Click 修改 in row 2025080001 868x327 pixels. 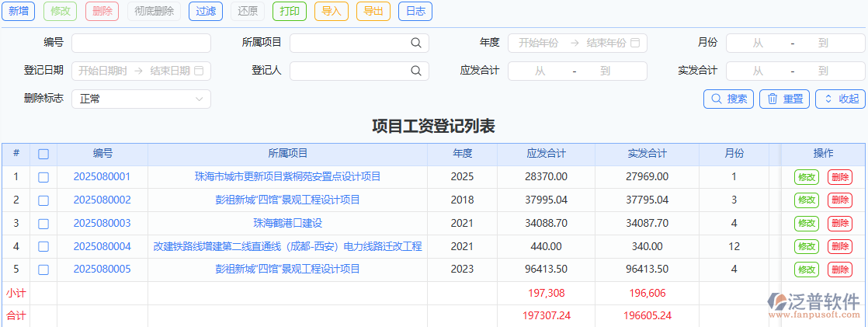click(x=807, y=177)
